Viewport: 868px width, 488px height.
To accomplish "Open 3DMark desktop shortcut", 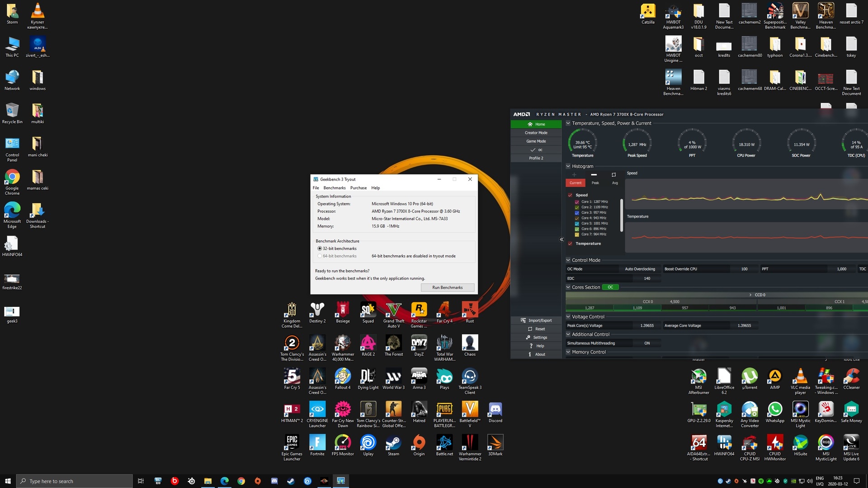I will [x=495, y=446].
